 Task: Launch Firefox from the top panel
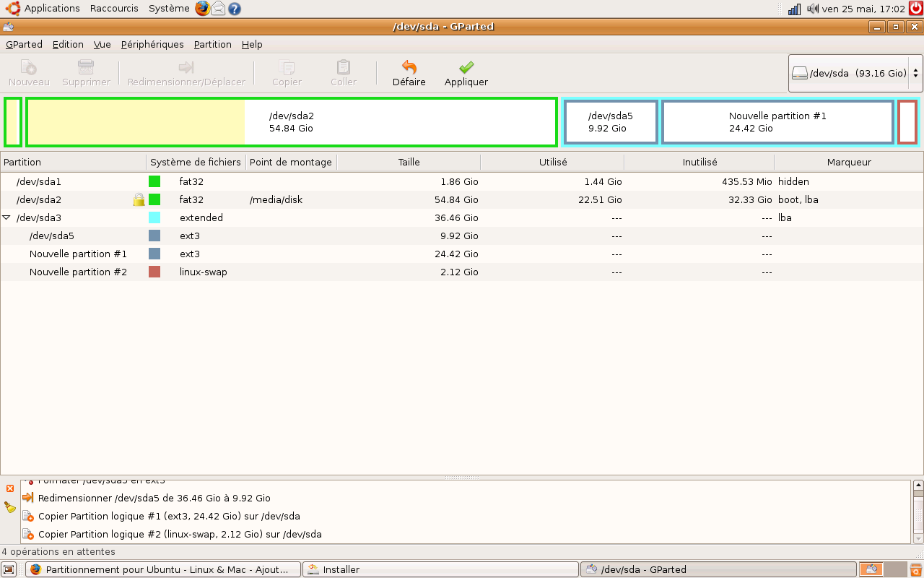pyautogui.click(x=203, y=8)
